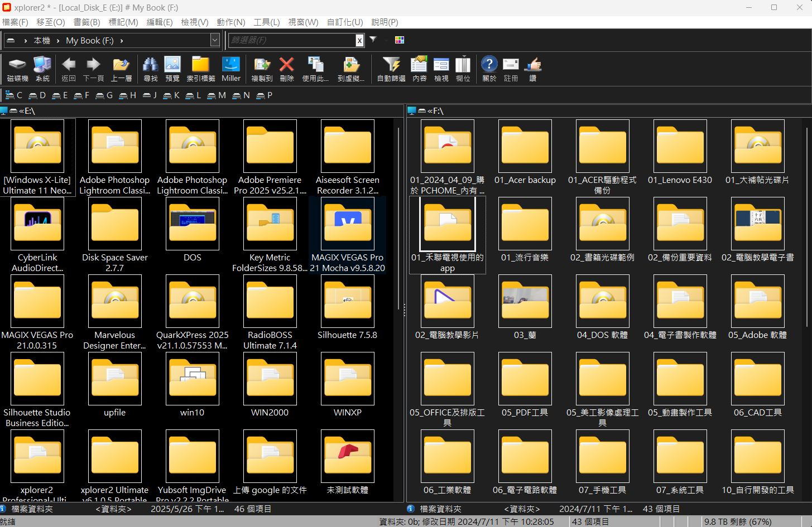
Task: Click the color grid icon beside filter
Action: (x=400, y=40)
